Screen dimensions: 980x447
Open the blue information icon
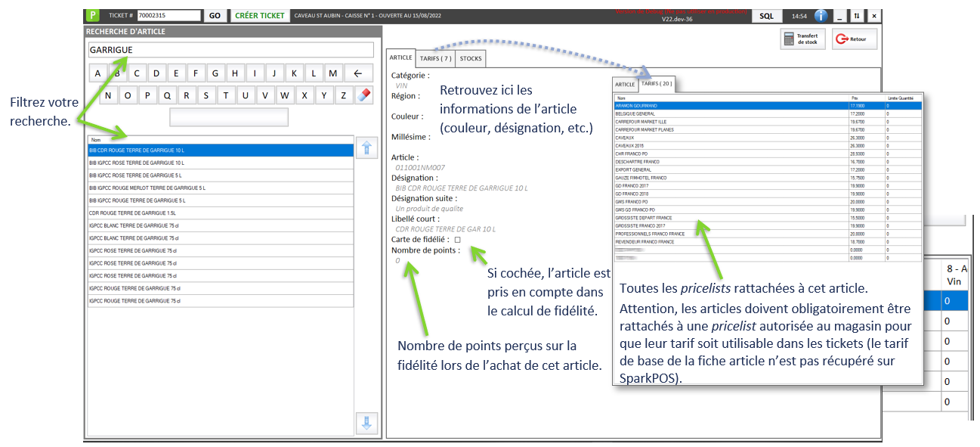click(821, 15)
